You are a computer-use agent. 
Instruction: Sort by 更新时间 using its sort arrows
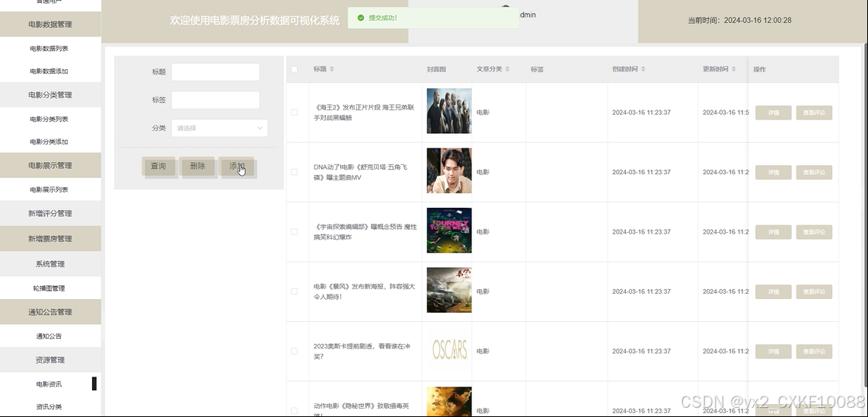pyautogui.click(x=733, y=69)
